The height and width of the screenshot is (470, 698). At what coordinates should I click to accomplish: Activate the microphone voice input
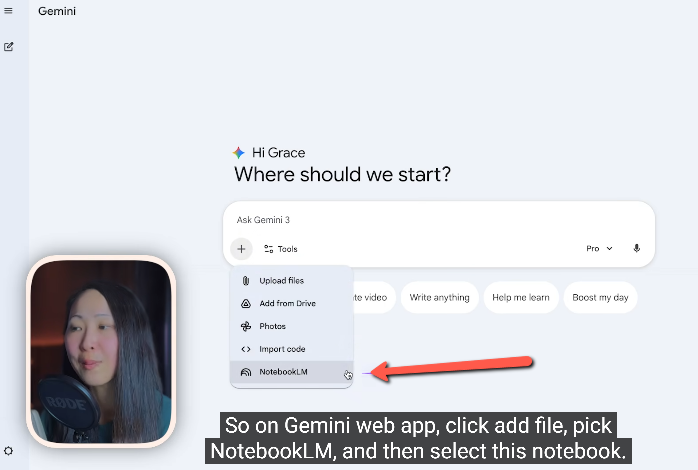pyautogui.click(x=637, y=248)
